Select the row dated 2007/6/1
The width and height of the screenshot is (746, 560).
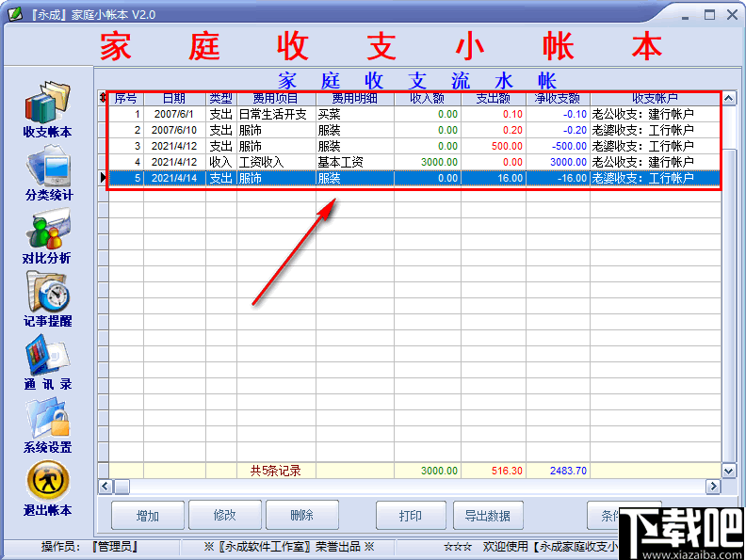(414, 114)
